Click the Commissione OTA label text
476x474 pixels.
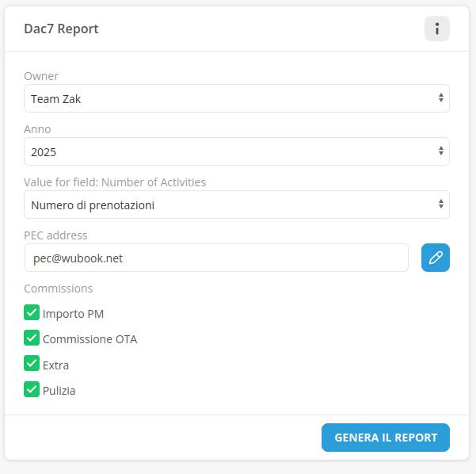coord(89,339)
